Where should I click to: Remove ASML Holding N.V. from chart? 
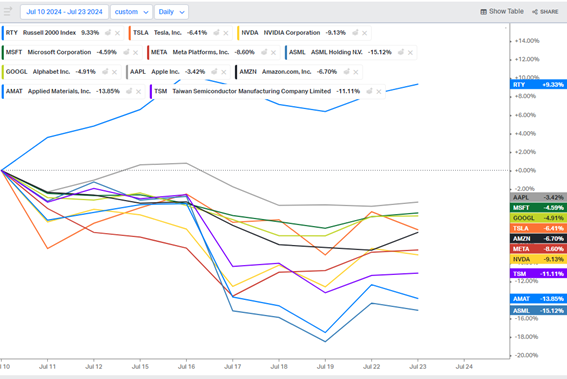(x=410, y=52)
